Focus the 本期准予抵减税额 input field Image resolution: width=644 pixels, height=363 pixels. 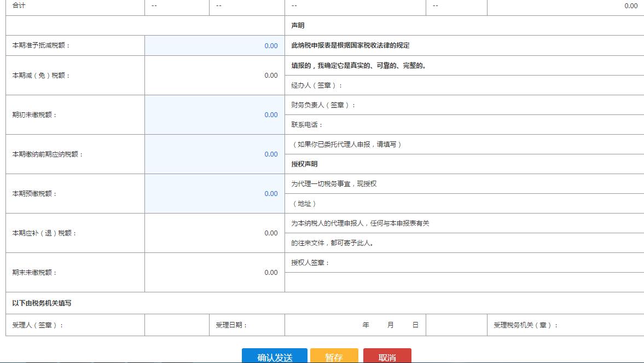(x=214, y=45)
